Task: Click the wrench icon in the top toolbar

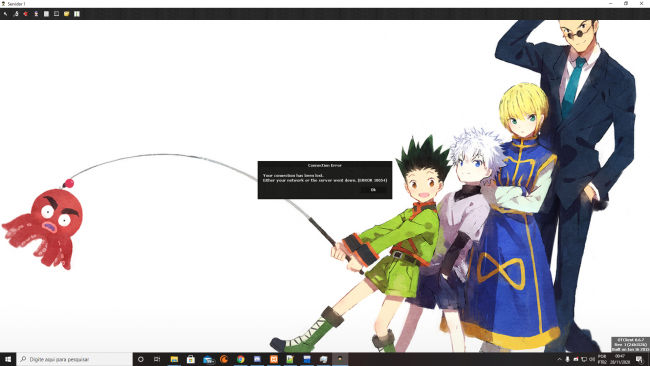Action: pyautogui.click(x=5, y=14)
